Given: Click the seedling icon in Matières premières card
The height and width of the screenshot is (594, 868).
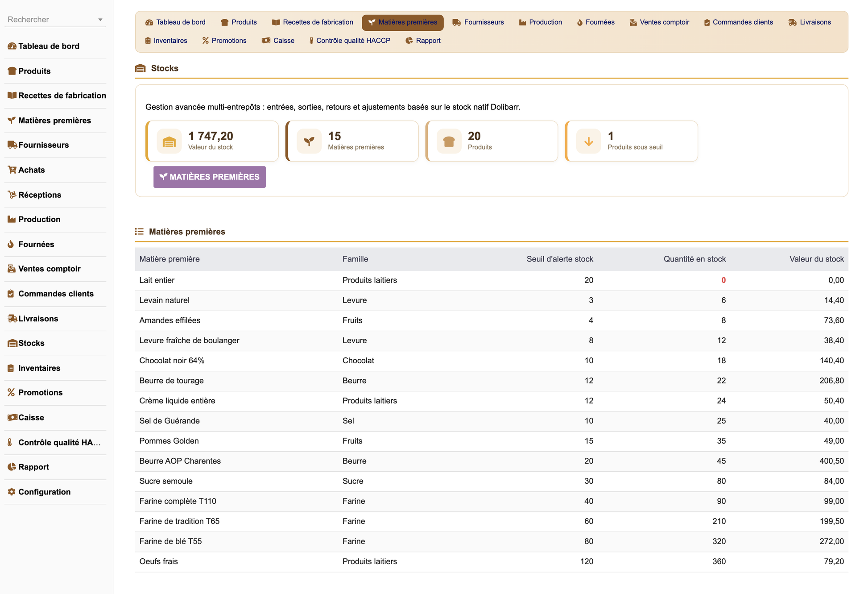Looking at the screenshot, I should point(309,141).
